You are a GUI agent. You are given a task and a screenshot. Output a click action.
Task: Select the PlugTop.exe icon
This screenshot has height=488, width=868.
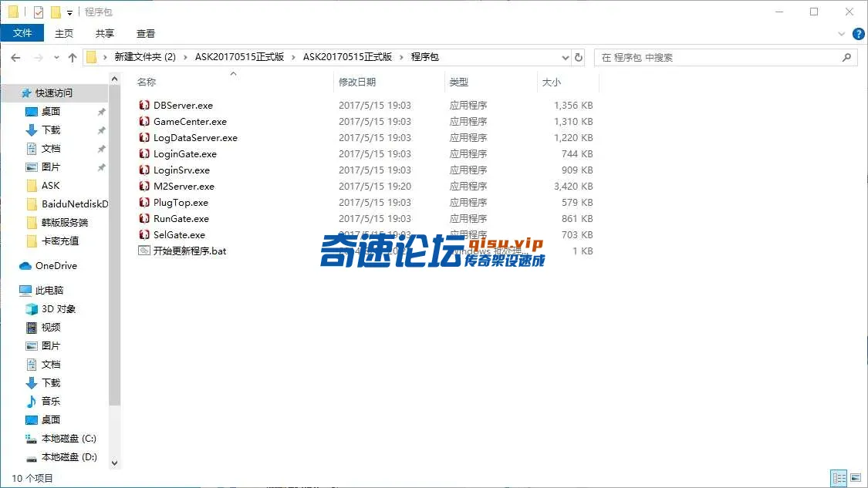pyautogui.click(x=144, y=203)
